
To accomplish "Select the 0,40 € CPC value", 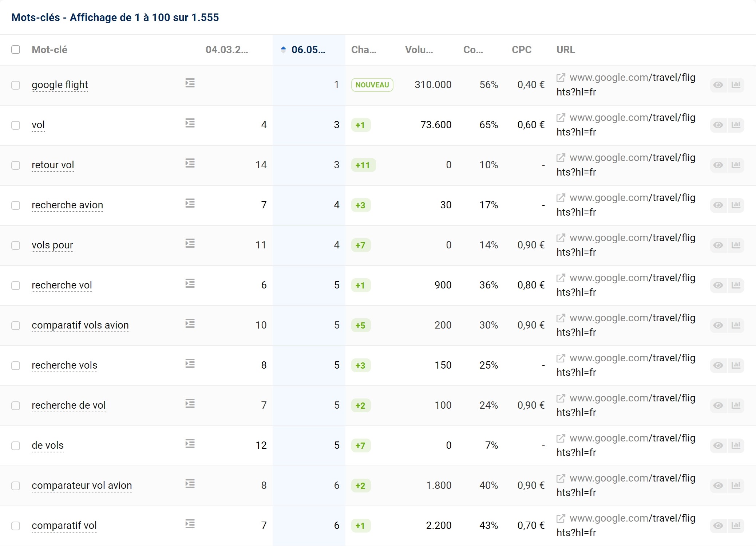I will pyautogui.click(x=531, y=85).
